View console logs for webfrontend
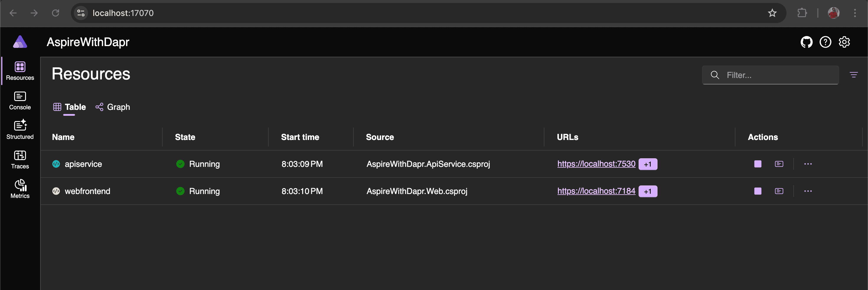868x290 pixels. coord(779,191)
